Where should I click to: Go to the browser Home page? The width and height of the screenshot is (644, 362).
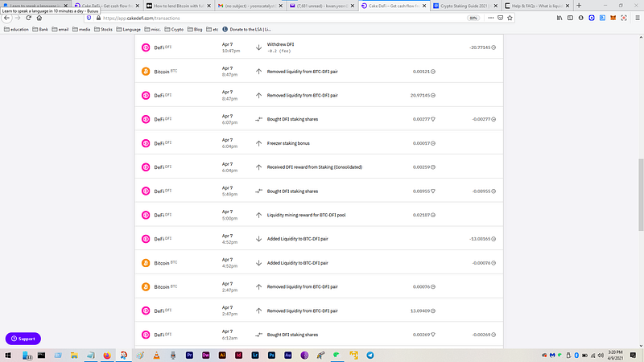pyautogui.click(x=39, y=18)
